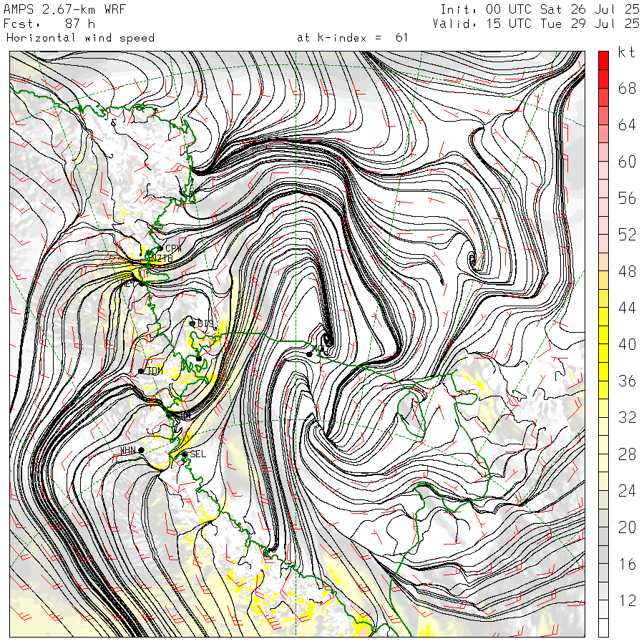Click the 64 value on the colorbar scale

coord(627,125)
